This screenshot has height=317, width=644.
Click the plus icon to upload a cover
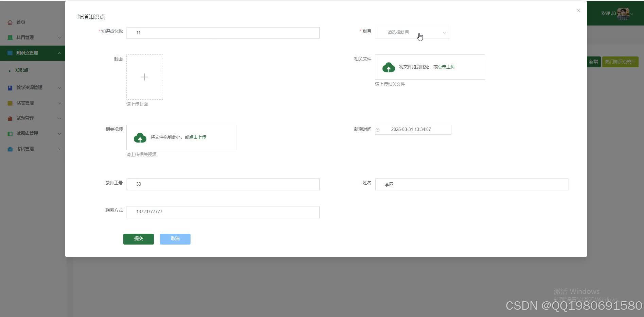(x=145, y=77)
